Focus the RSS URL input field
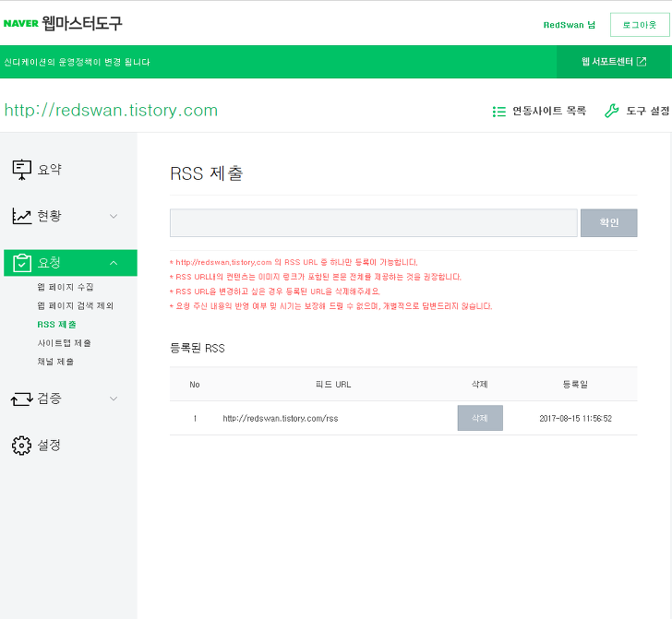Image resolution: width=672 pixels, height=619 pixels. tap(374, 222)
